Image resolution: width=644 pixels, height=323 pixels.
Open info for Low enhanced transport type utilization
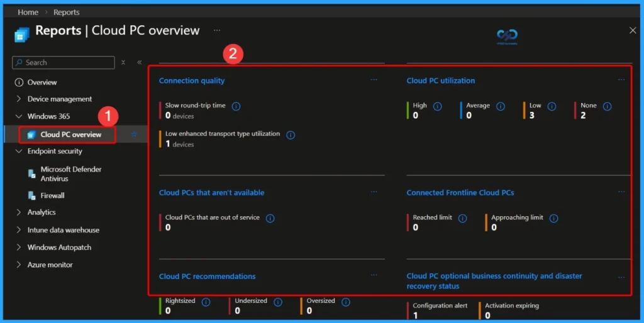[x=291, y=135]
